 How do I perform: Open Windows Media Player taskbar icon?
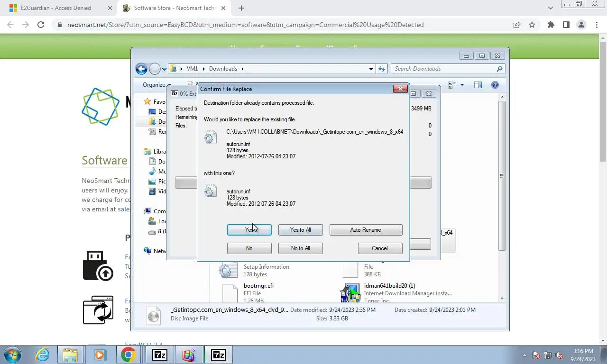100,355
